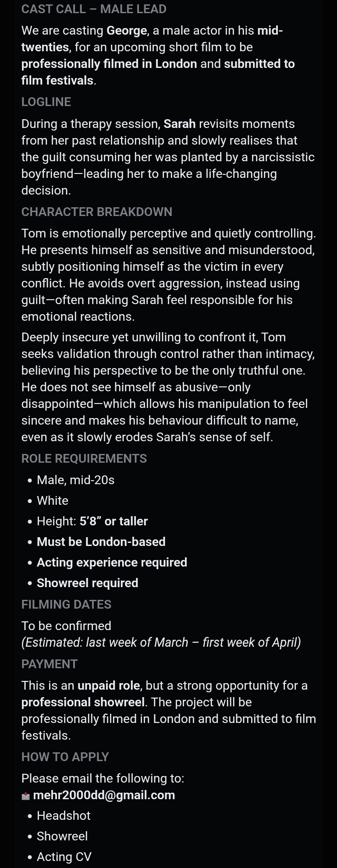
Task: Select the Male, mid-20s bullet item
Action: (75, 480)
